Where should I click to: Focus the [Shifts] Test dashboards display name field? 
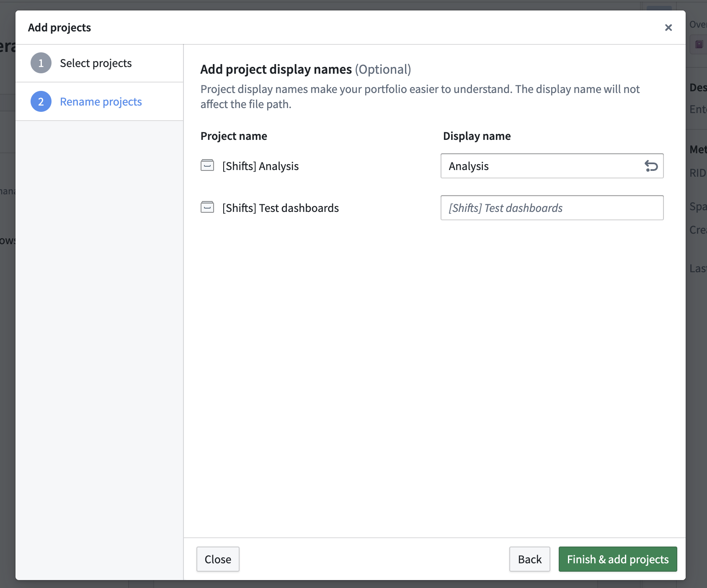click(552, 208)
